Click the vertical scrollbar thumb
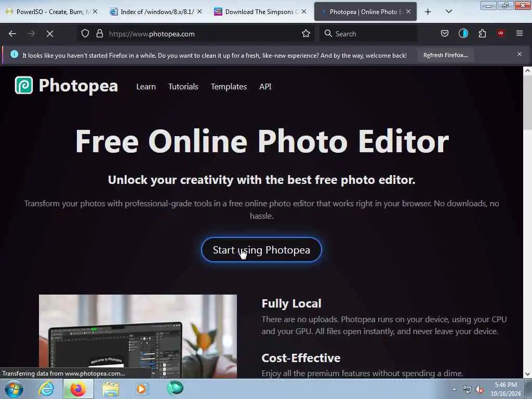The width and height of the screenshot is (532, 399). click(527, 102)
